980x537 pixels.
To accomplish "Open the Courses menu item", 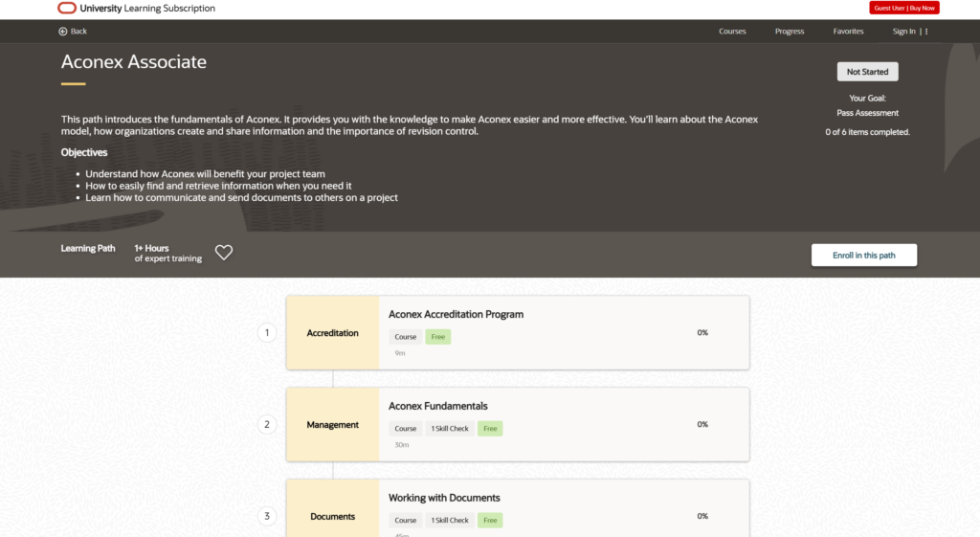I will click(732, 32).
